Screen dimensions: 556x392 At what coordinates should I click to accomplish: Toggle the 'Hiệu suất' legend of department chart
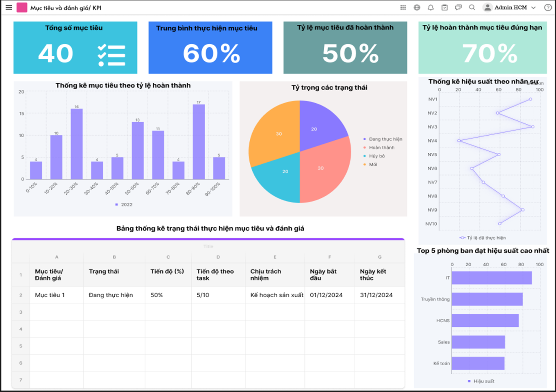[481, 381]
